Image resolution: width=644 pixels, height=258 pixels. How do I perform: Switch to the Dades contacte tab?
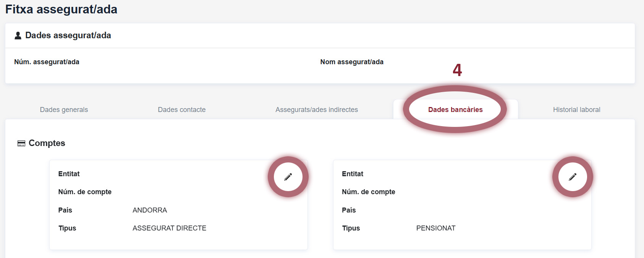(x=181, y=110)
